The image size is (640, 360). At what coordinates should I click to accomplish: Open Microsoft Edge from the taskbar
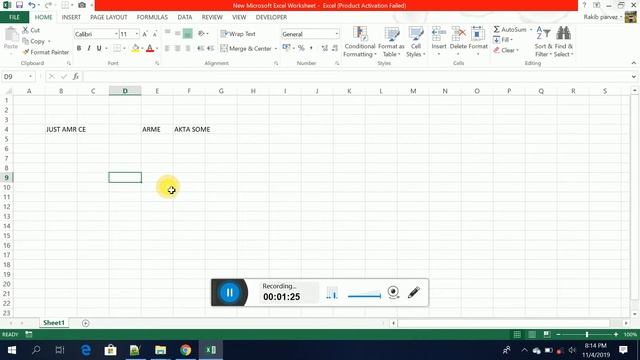[x=86, y=350]
